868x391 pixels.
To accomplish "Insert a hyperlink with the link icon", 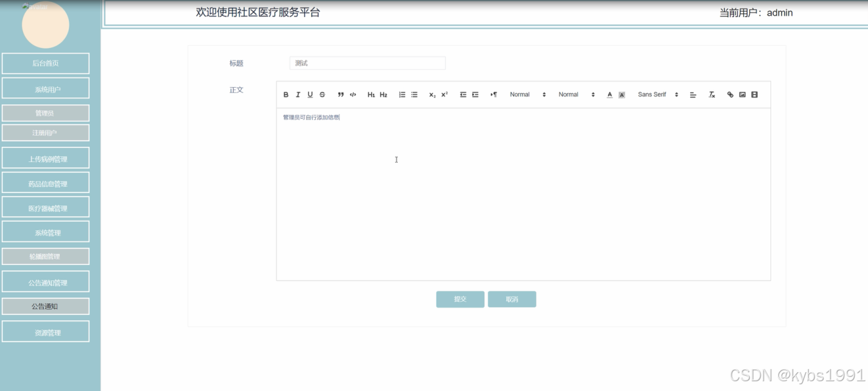I will tap(730, 94).
